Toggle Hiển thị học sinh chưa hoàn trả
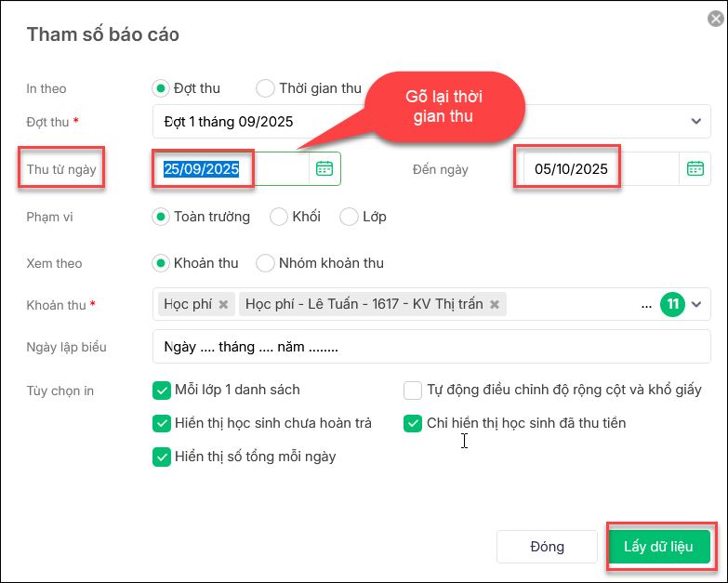Viewport: 728px width, 583px height. pos(161,423)
